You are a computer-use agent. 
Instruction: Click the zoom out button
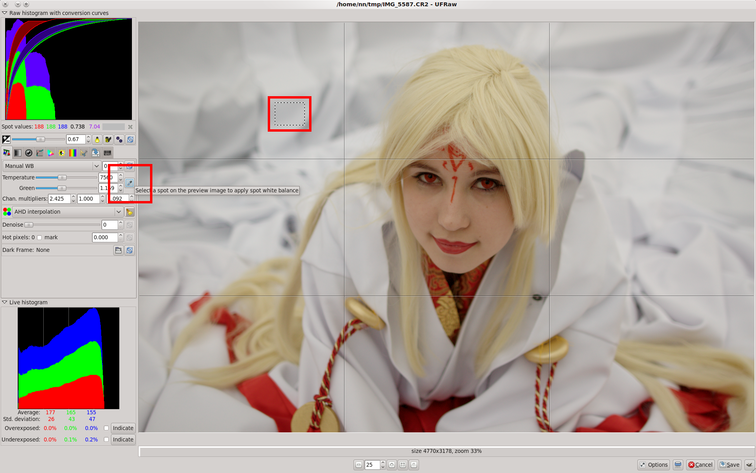tap(359, 464)
